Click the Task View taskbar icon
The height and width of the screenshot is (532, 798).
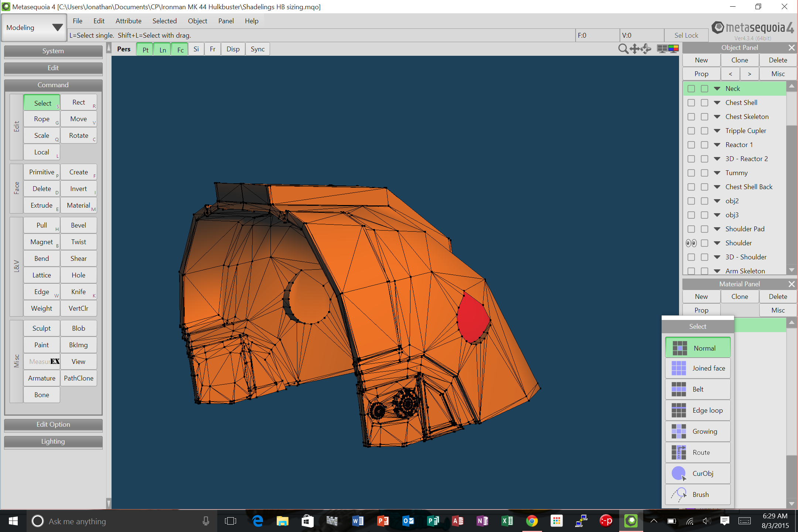pyautogui.click(x=231, y=521)
